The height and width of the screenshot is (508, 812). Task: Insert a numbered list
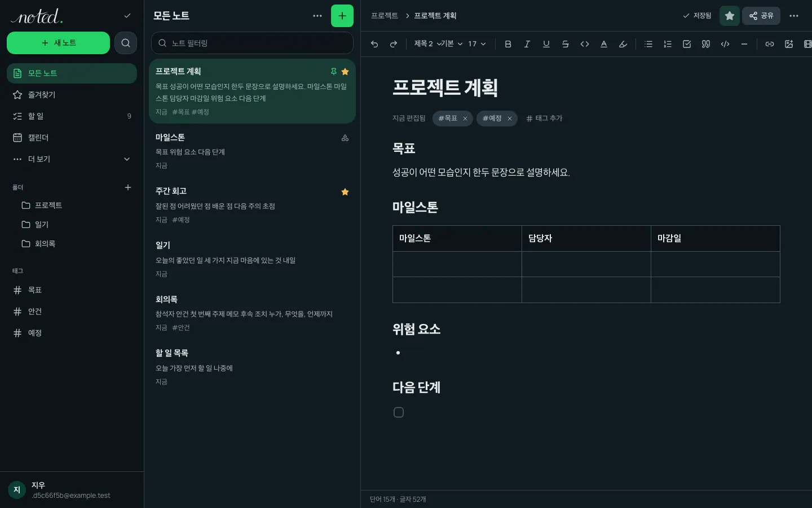click(668, 44)
